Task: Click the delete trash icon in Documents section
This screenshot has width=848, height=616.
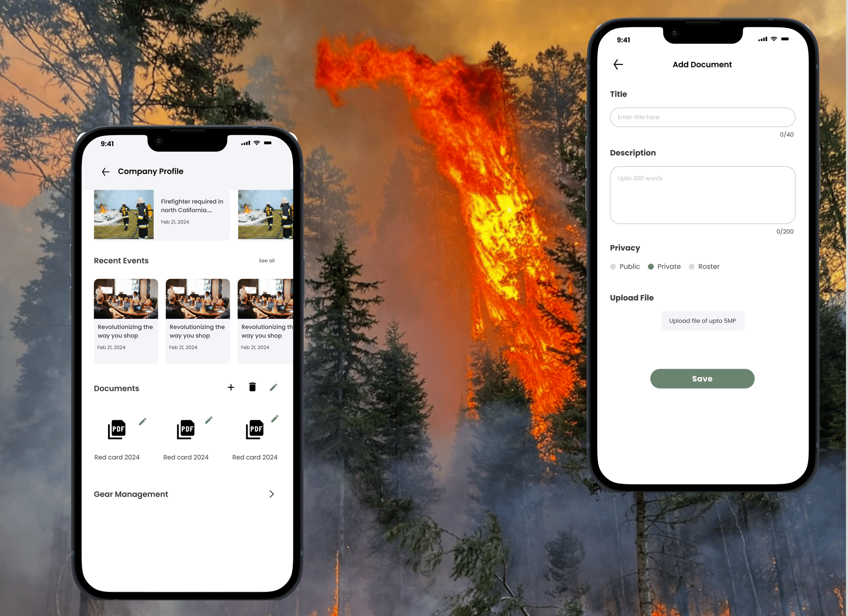Action: coord(252,388)
